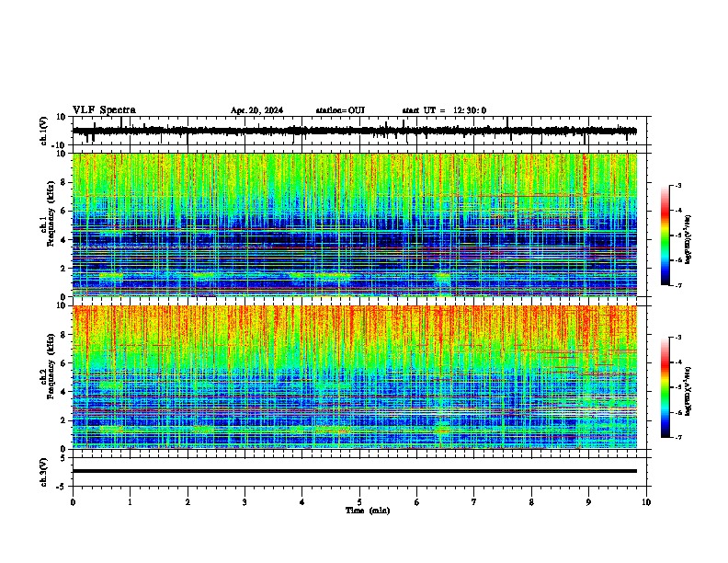This screenshot has width=728, height=563.
Task: Click the "Time (min)" axis title
Action: pyautogui.click(x=368, y=511)
